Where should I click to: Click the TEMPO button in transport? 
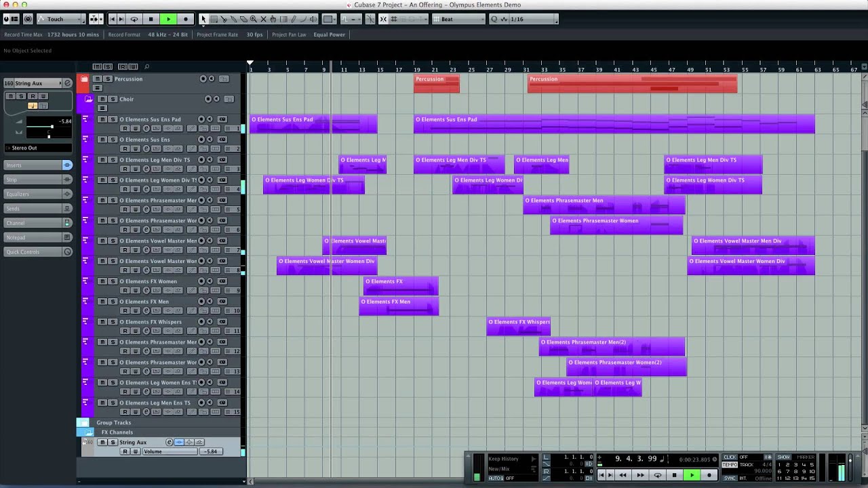coord(730,465)
